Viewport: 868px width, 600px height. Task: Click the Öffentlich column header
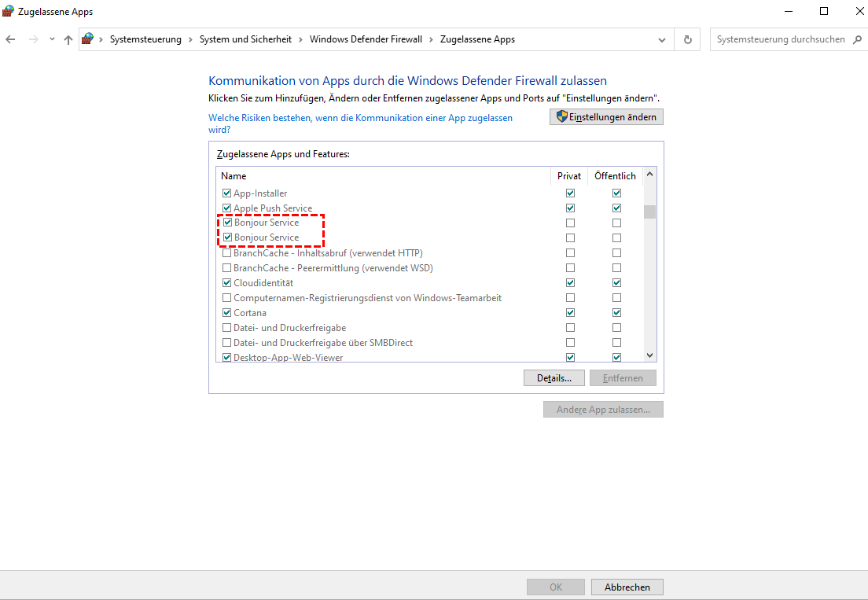615,176
